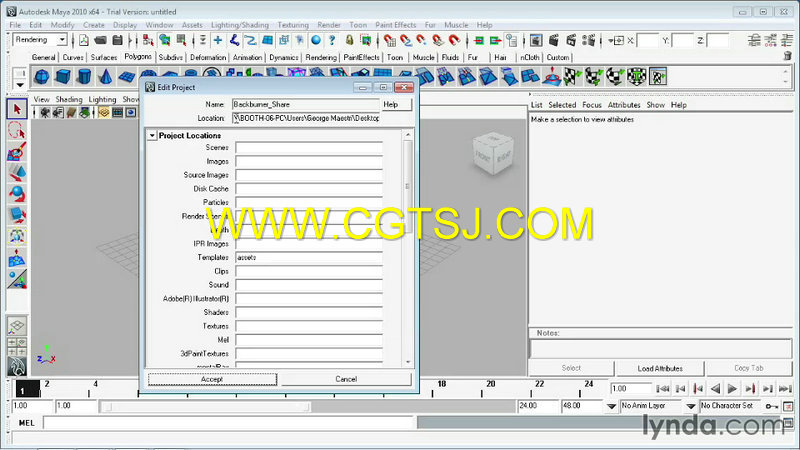Open the Lighting/Shading menu
Viewport: 800px width, 450px height.
239,25
